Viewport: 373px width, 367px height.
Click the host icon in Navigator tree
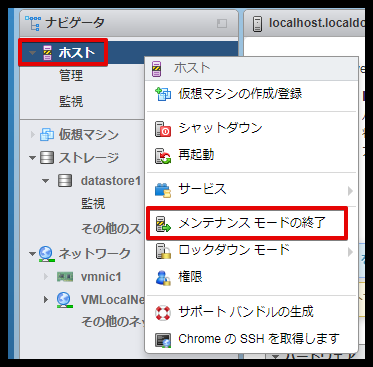tap(48, 53)
